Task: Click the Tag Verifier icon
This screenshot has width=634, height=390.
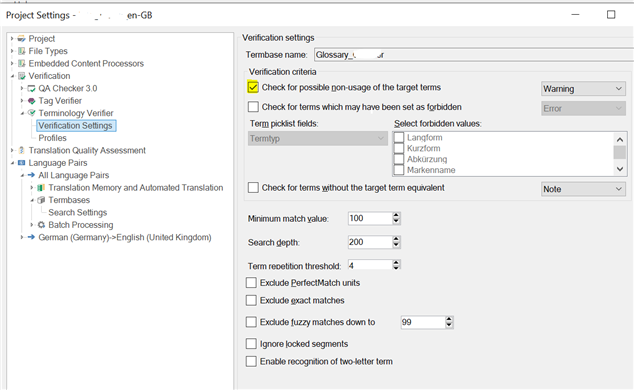Action: [x=32, y=101]
